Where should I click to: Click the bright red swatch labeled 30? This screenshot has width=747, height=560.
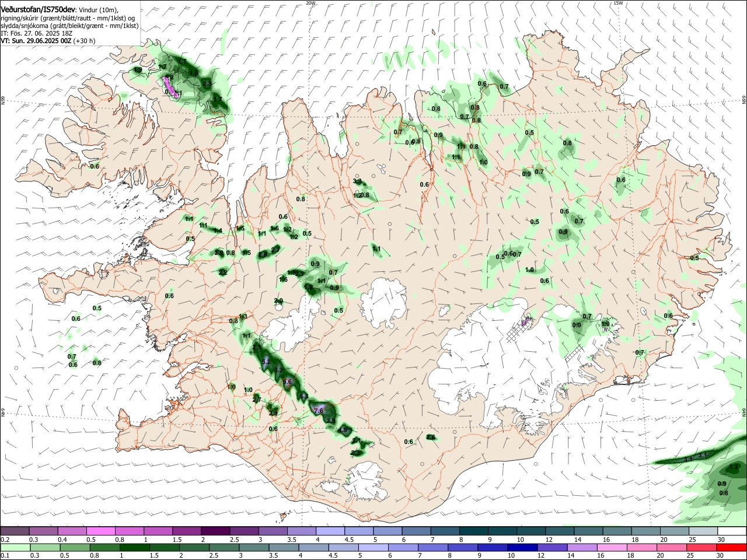point(732,547)
